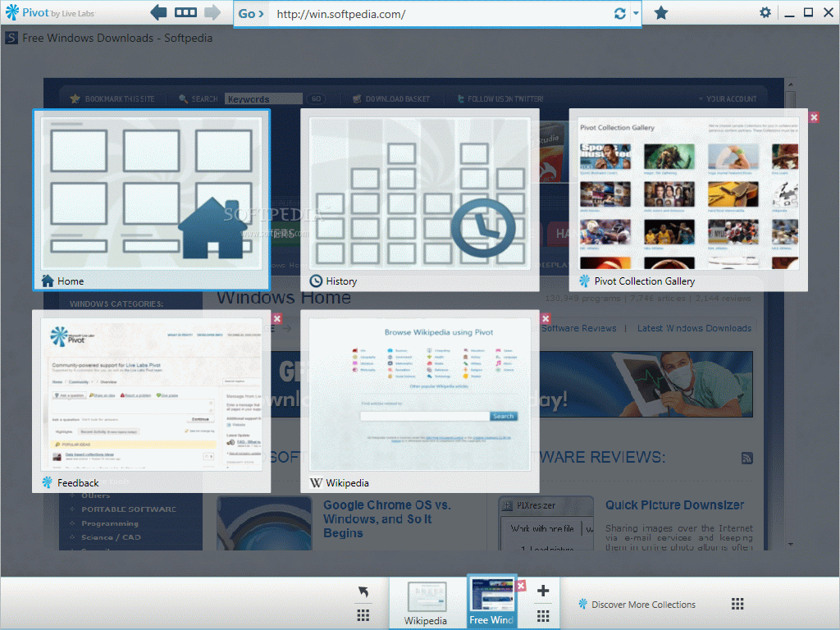Click the RSS icon beside Software Reviews heading
Viewport: 840px width, 630px height.
(747, 458)
